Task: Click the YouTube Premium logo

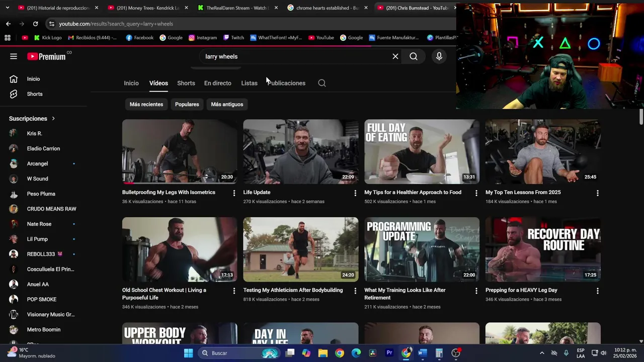Action: [46, 56]
